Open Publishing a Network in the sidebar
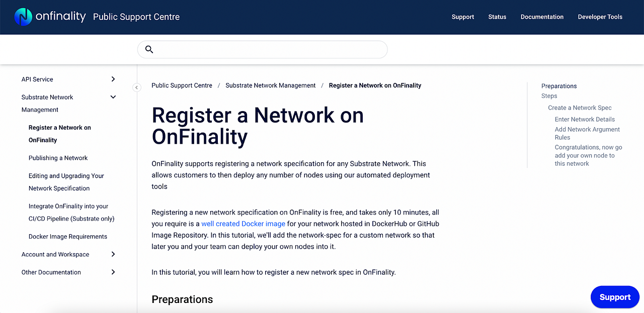This screenshot has width=644, height=313. tap(58, 158)
